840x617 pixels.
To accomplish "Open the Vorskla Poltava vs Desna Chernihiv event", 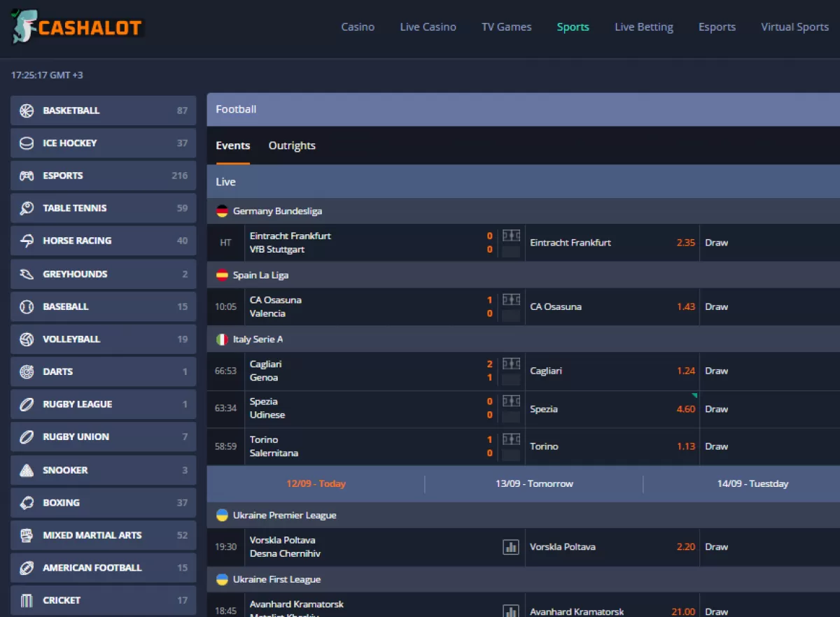I will 285,547.
